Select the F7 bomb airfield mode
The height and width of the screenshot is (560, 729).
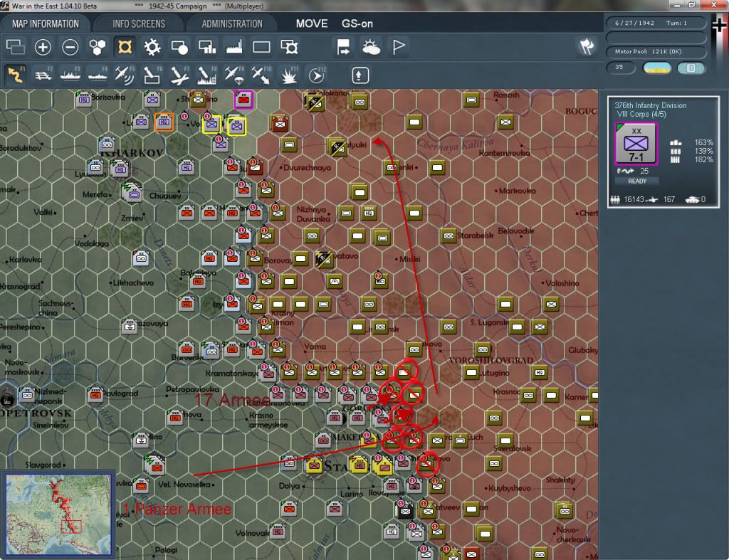[x=179, y=75]
